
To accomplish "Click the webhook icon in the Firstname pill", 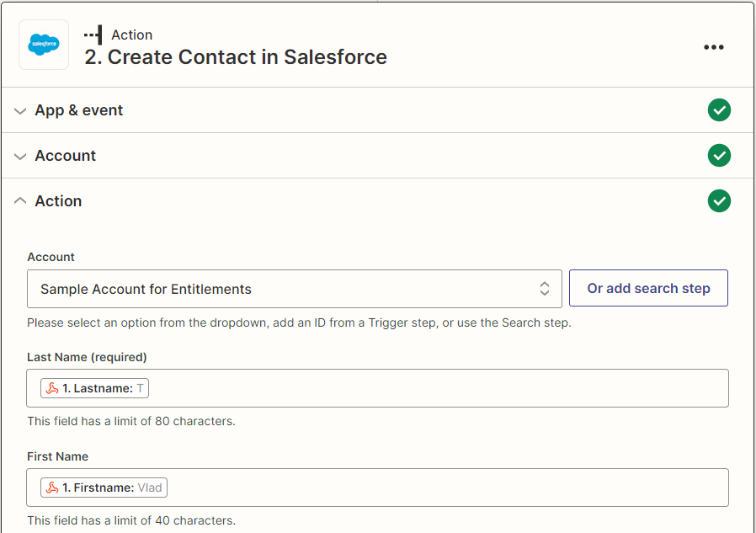I will pos(52,488).
